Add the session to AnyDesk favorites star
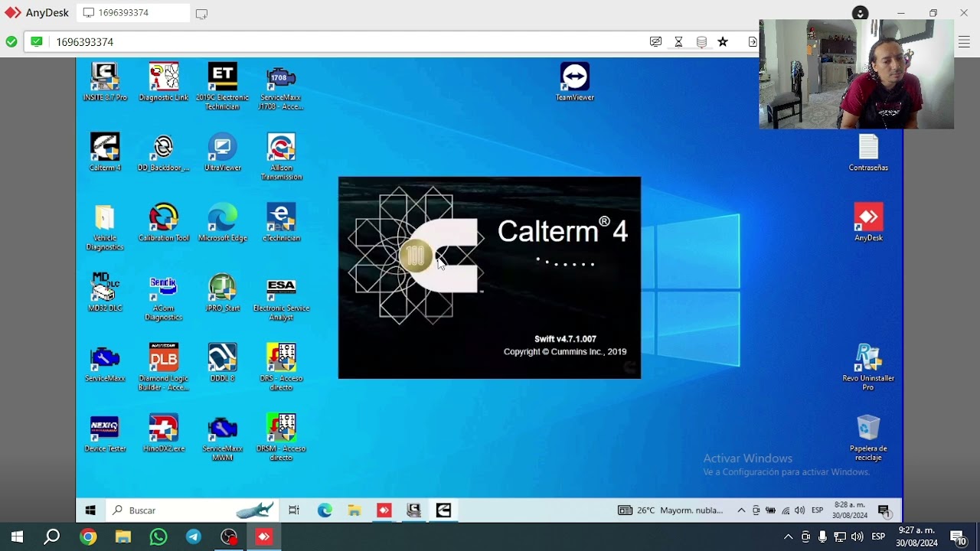This screenshot has height=551, width=980. pyautogui.click(x=723, y=42)
